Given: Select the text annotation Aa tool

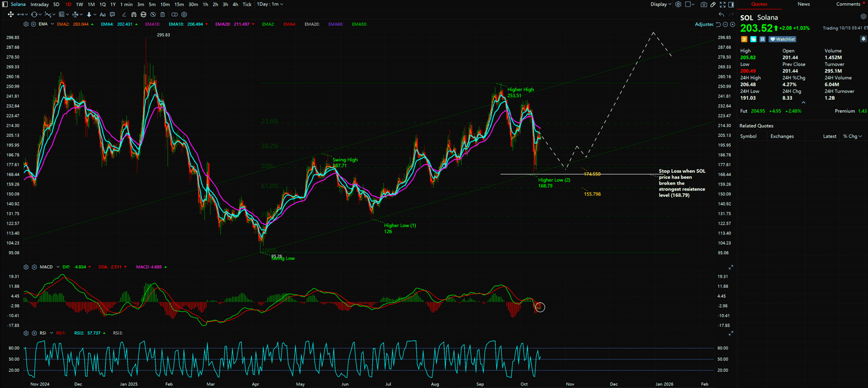Looking at the screenshot, I should pyautogui.click(x=103, y=15).
